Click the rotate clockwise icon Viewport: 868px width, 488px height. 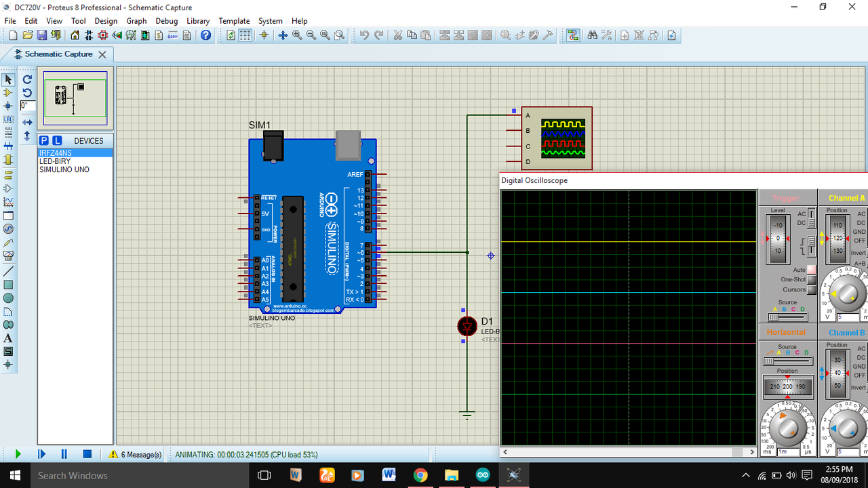[x=27, y=79]
